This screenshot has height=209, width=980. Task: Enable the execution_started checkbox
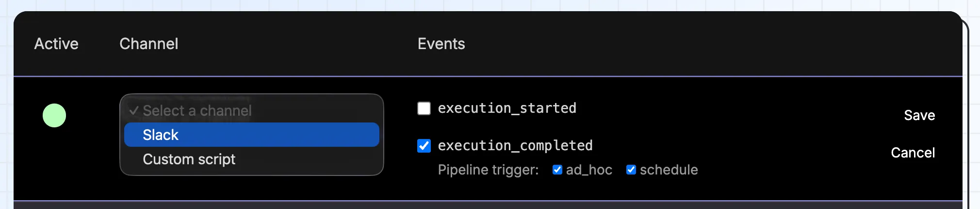click(x=424, y=108)
